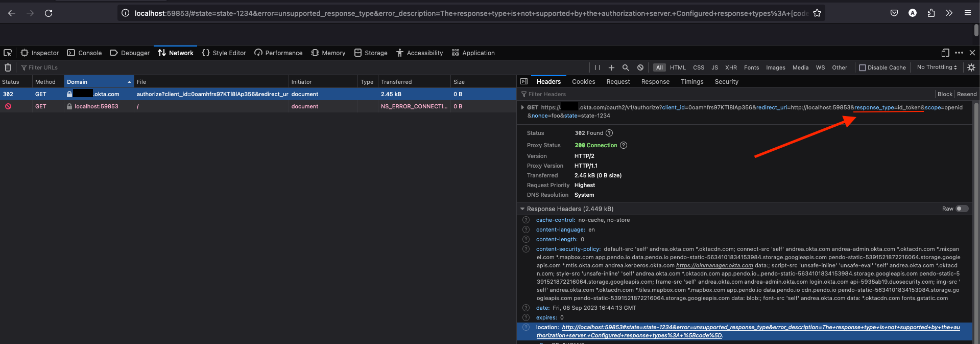
Task: Open network settings gear icon
Action: [x=971, y=67]
